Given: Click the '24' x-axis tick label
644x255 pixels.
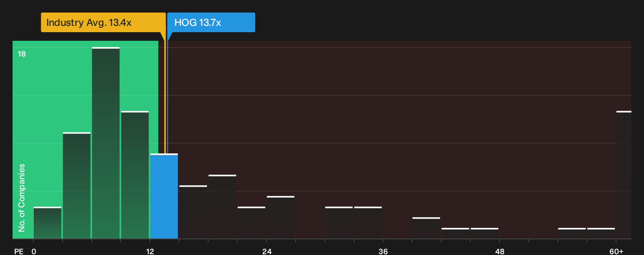Looking at the screenshot, I should click(x=267, y=251).
